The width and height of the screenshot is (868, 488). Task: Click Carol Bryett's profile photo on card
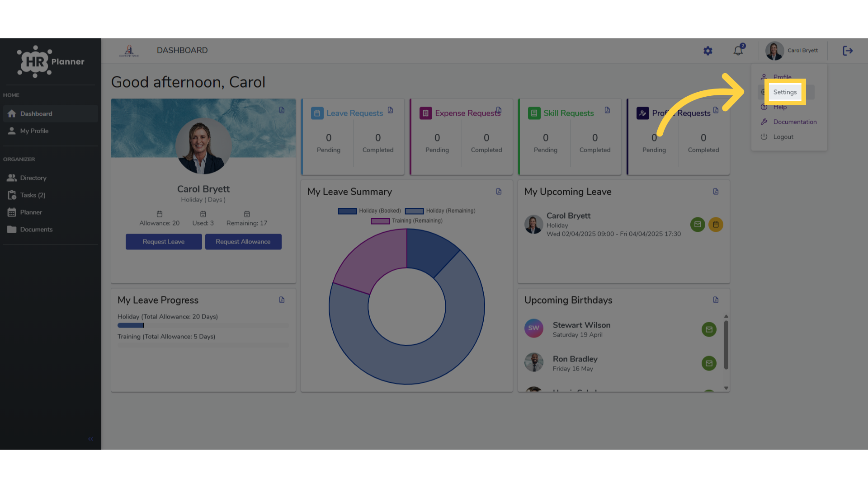point(203,146)
